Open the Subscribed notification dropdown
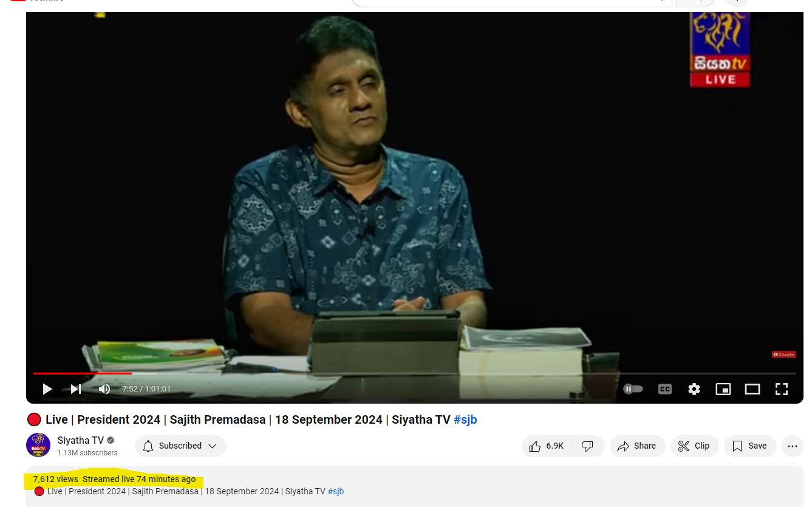The width and height of the screenshot is (812, 507). pyautogui.click(x=180, y=446)
